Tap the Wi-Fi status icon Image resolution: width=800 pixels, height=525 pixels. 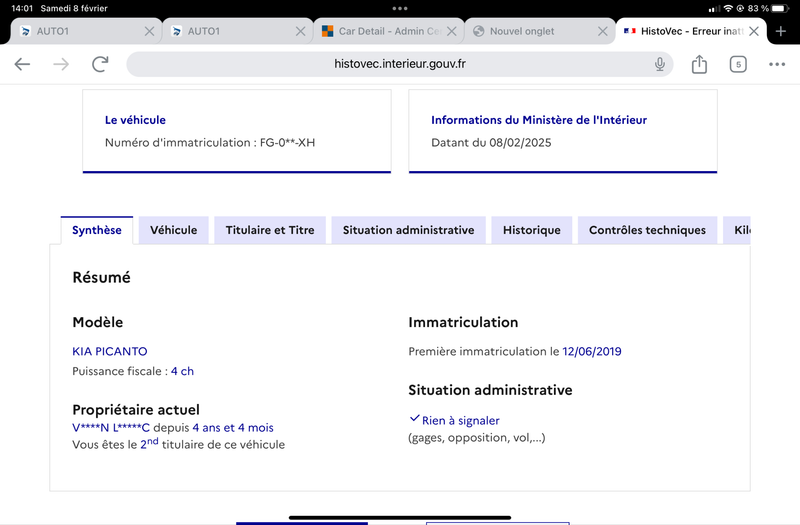pyautogui.click(x=728, y=8)
